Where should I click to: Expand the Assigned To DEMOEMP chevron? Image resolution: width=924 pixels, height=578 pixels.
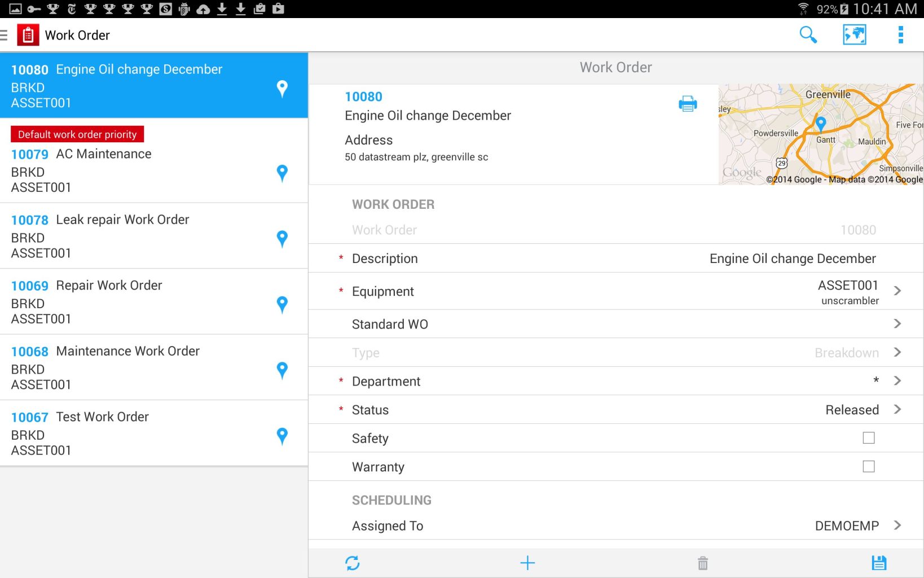(897, 526)
